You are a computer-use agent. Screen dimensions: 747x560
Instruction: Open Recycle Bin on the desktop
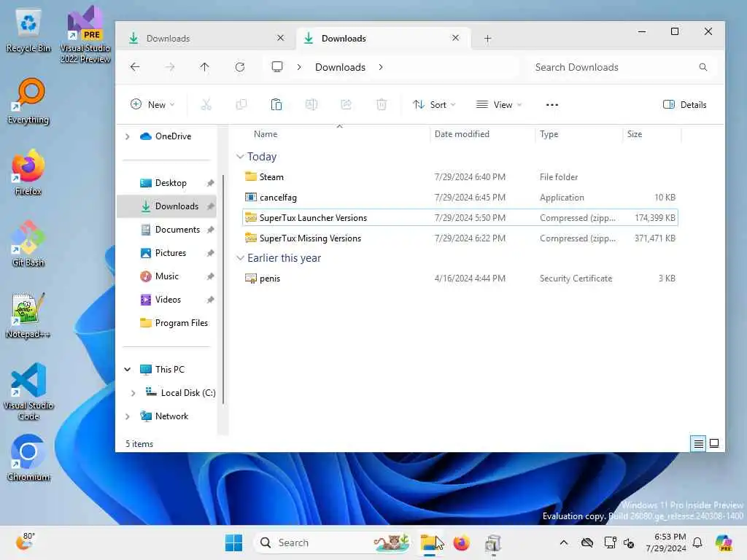coord(28,31)
